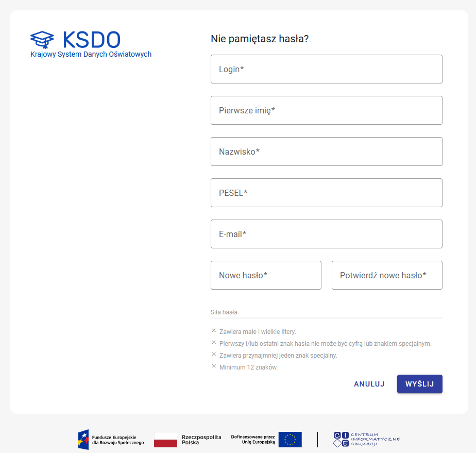The image size is (476, 453).
Task: Focus the Nowe hasło password field
Action: 266,275
